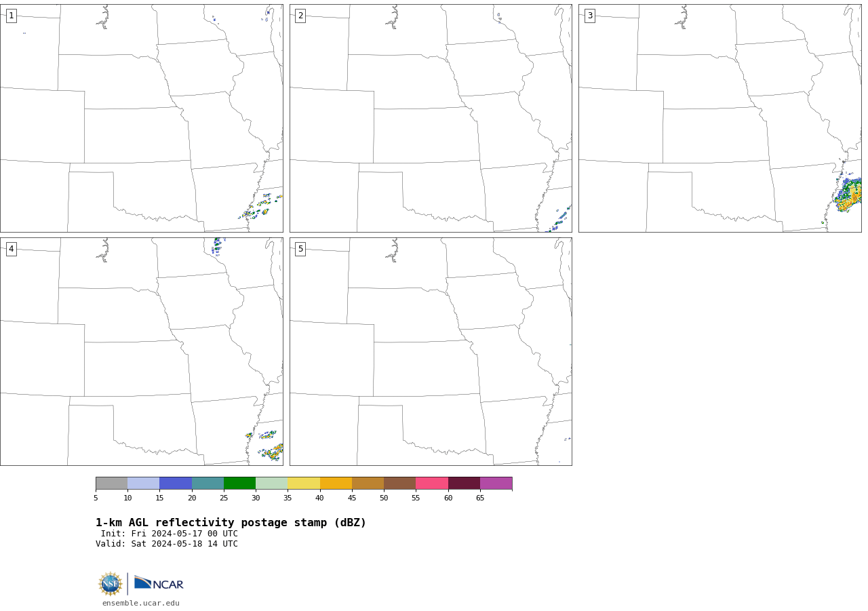Click the panel number label 2
The image size is (868, 611).
(300, 16)
